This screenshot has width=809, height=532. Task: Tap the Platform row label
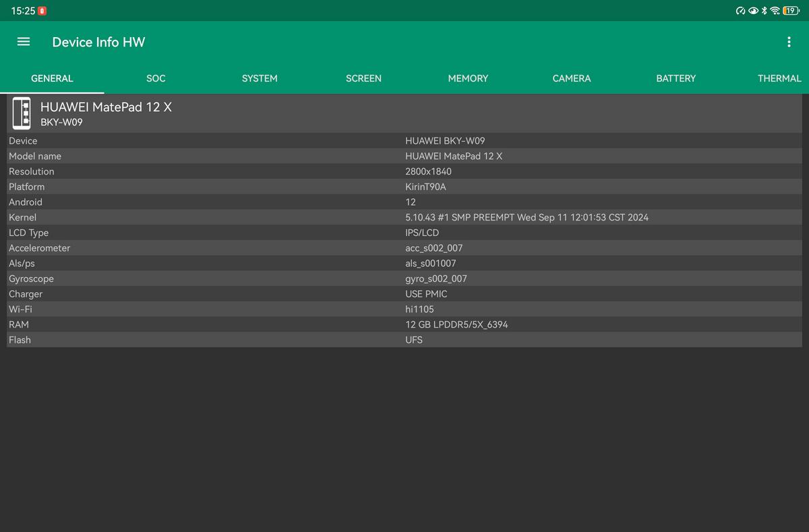coord(26,187)
